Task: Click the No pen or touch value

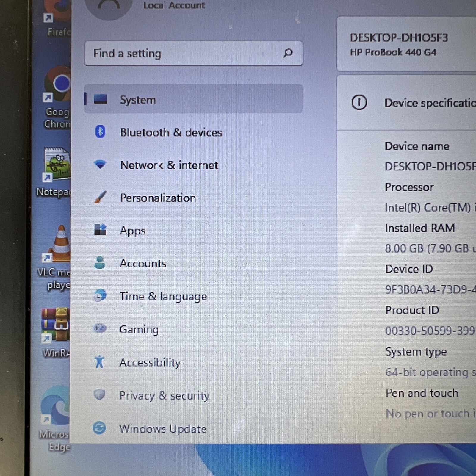Action: pos(431,414)
